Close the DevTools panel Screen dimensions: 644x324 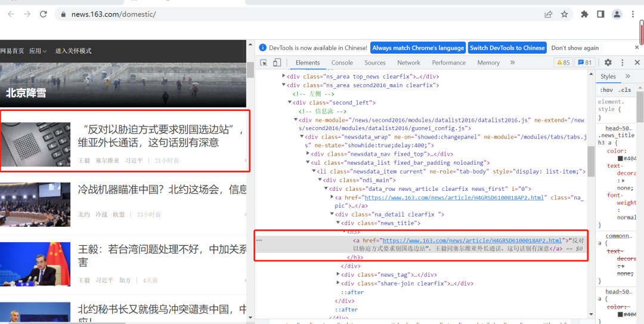[637, 63]
